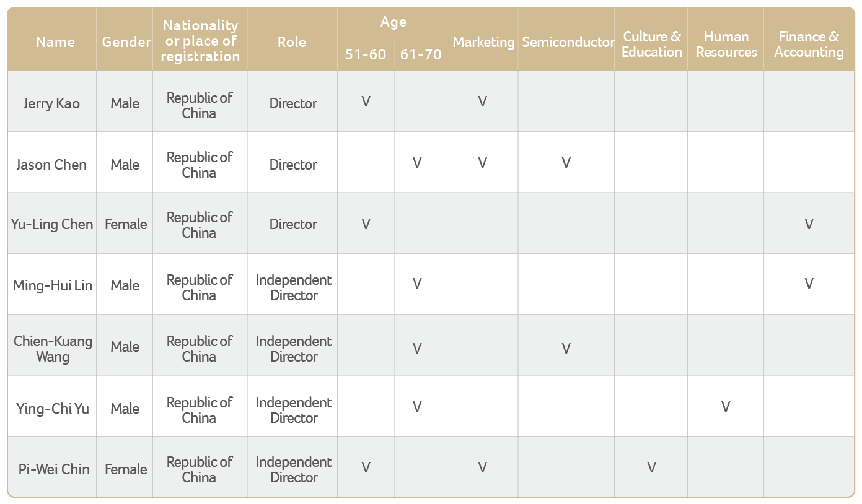Select Yu-Ling Chen's Finance & Accounting check mark

tap(809, 224)
